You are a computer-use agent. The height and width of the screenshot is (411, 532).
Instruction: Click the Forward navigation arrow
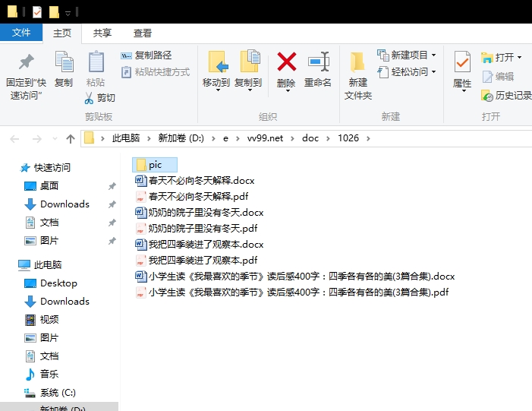click(36, 138)
